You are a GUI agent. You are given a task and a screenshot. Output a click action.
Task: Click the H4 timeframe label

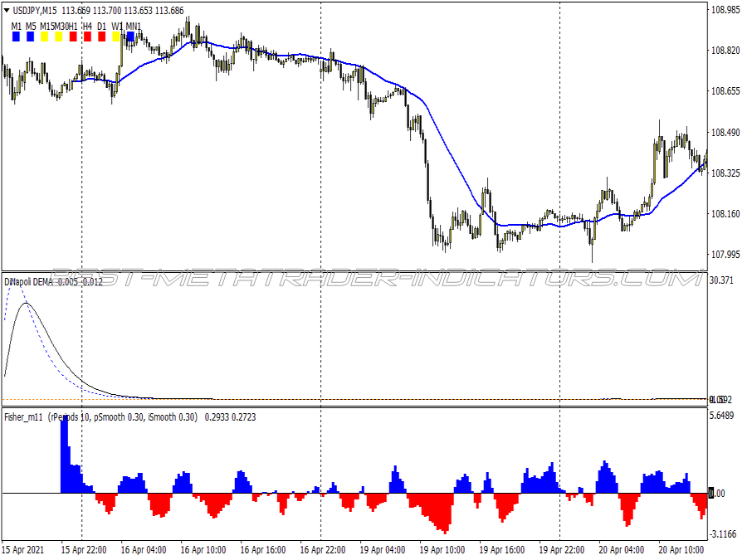[x=87, y=27]
